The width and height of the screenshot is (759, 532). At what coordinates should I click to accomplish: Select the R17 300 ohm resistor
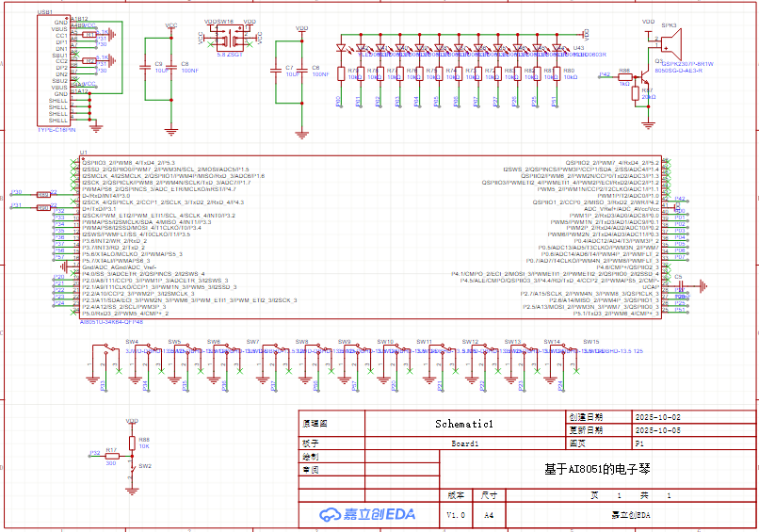[112, 456]
